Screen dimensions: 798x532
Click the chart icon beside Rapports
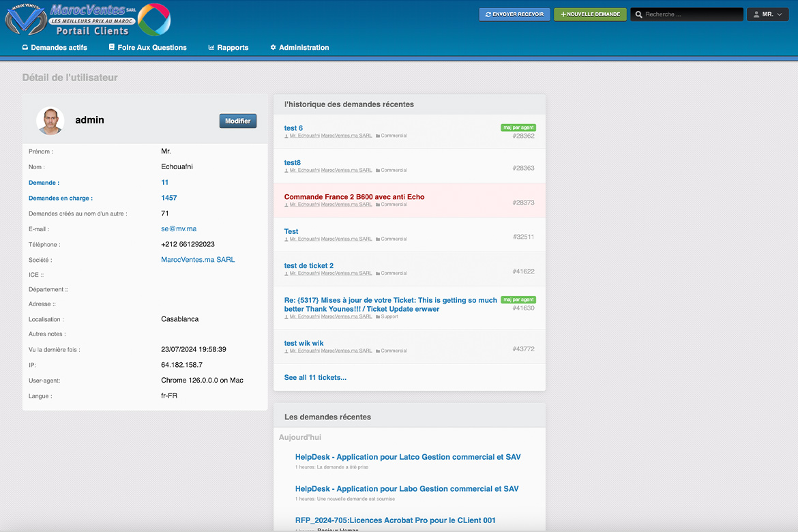[x=211, y=48]
